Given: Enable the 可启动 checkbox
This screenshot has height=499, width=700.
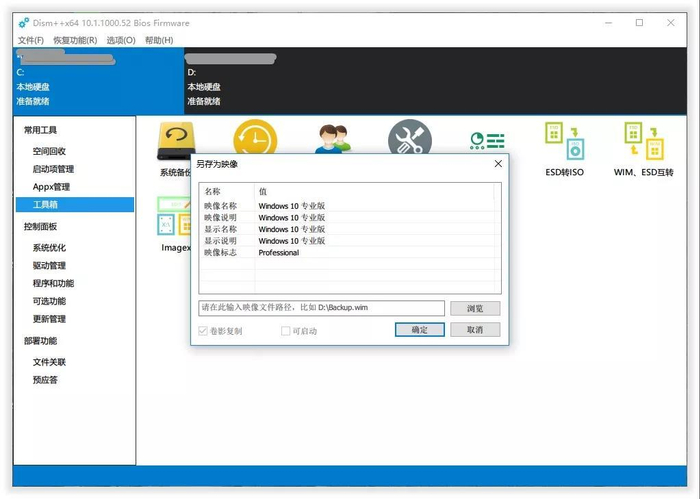Looking at the screenshot, I should (x=285, y=331).
